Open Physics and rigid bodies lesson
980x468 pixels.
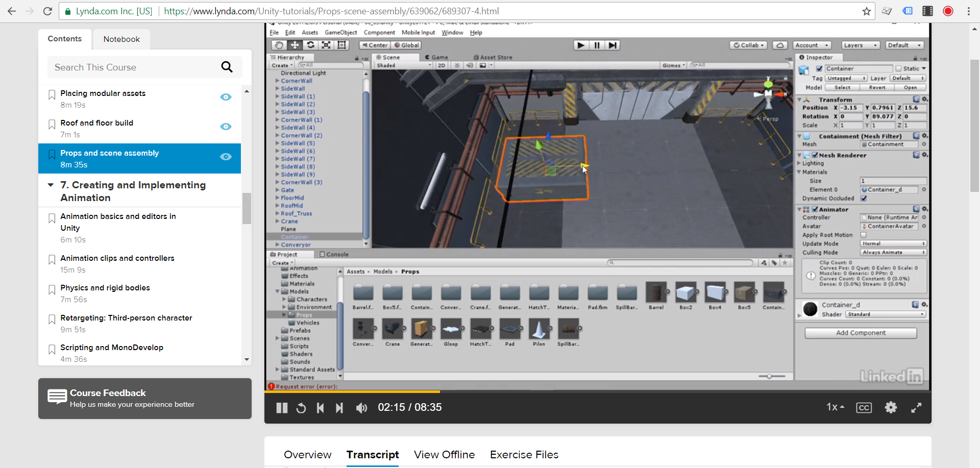(x=105, y=288)
